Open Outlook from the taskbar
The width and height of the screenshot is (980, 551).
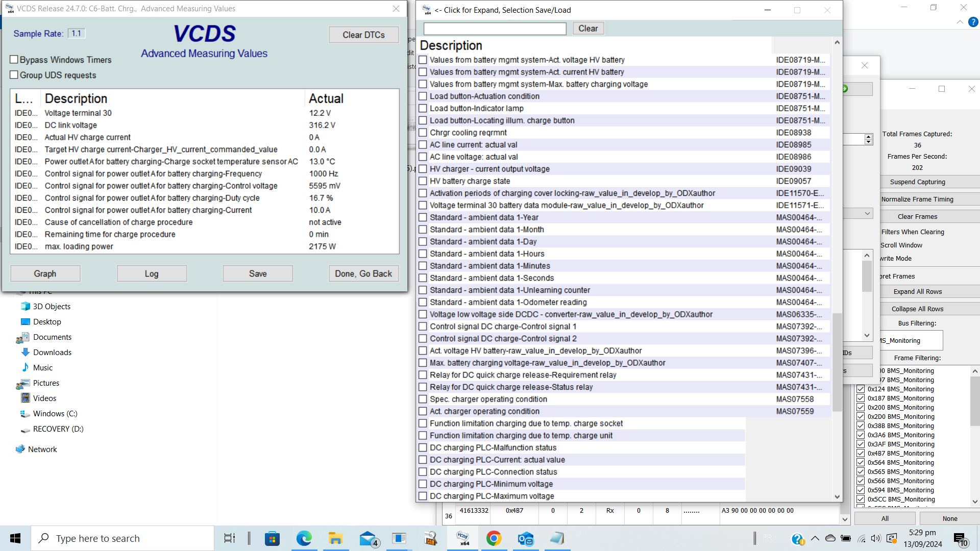525,538
